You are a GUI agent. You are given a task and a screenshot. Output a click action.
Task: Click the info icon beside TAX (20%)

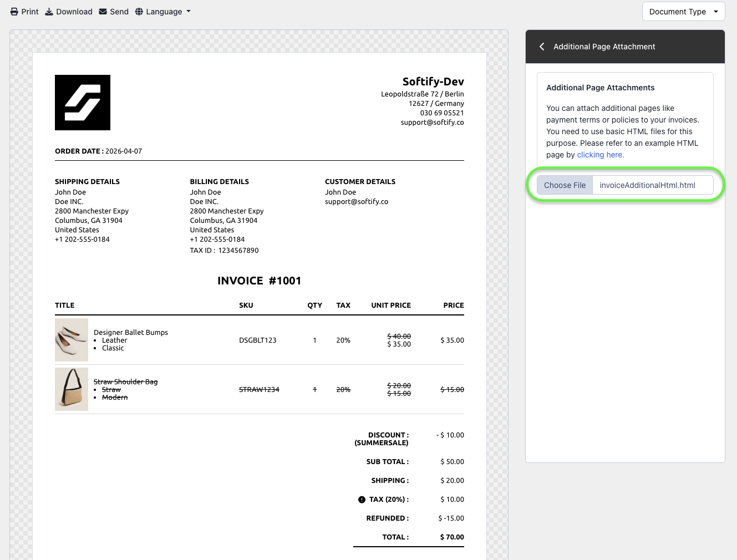[x=362, y=500]
